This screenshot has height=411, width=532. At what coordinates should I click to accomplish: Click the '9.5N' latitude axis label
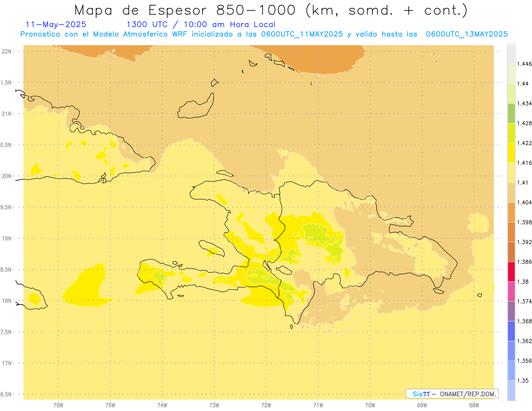click(x=7, y=207)
